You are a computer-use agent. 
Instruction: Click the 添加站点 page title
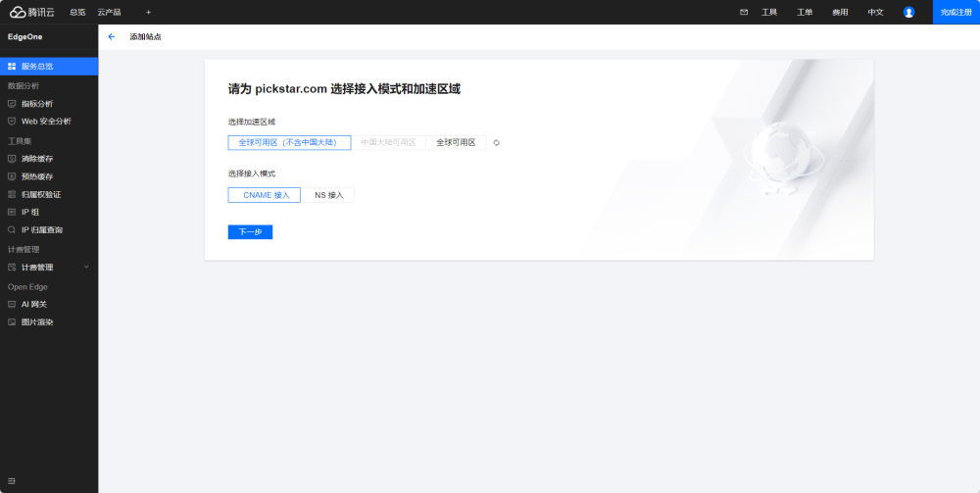(x=146, y=37)
